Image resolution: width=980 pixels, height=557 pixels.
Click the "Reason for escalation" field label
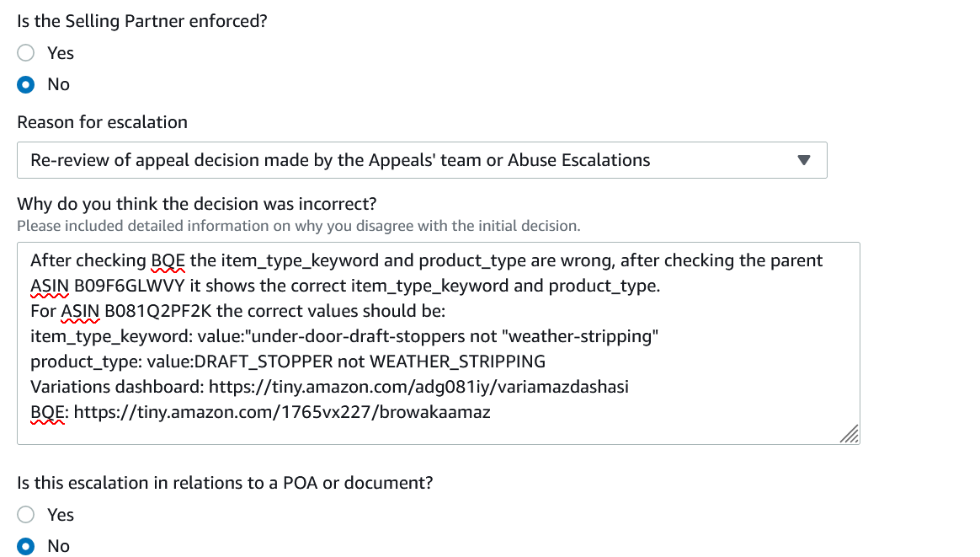pyautogui.click(x=102, y=122)
